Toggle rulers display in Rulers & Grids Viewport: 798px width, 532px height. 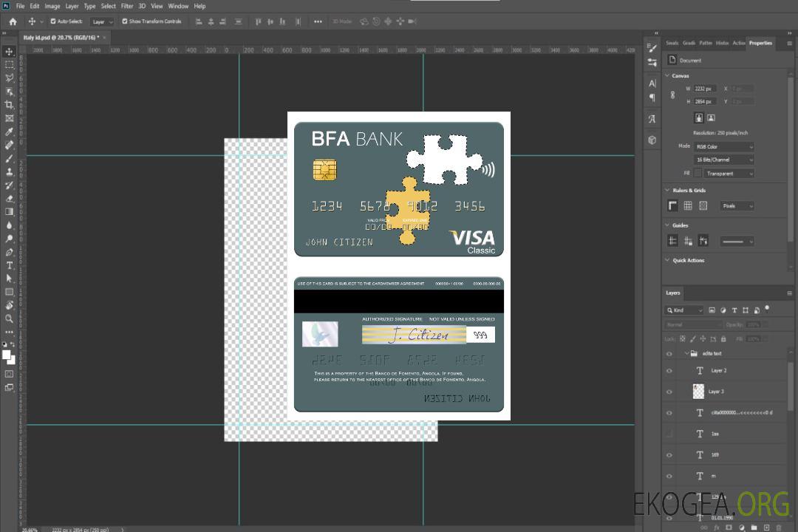coord(673,205)
